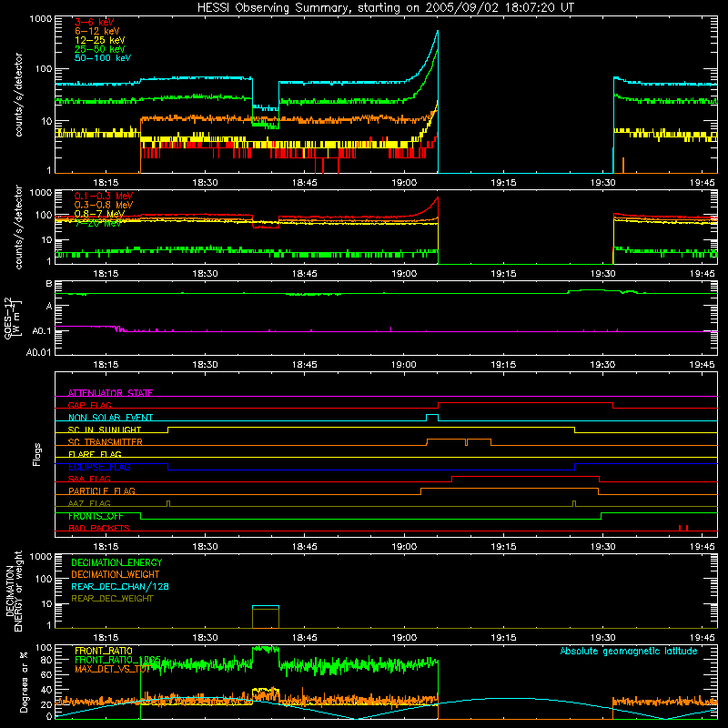Select the SC_TRANSMITTER flag label
Screen dimensions: 728x728
[105, 441]
